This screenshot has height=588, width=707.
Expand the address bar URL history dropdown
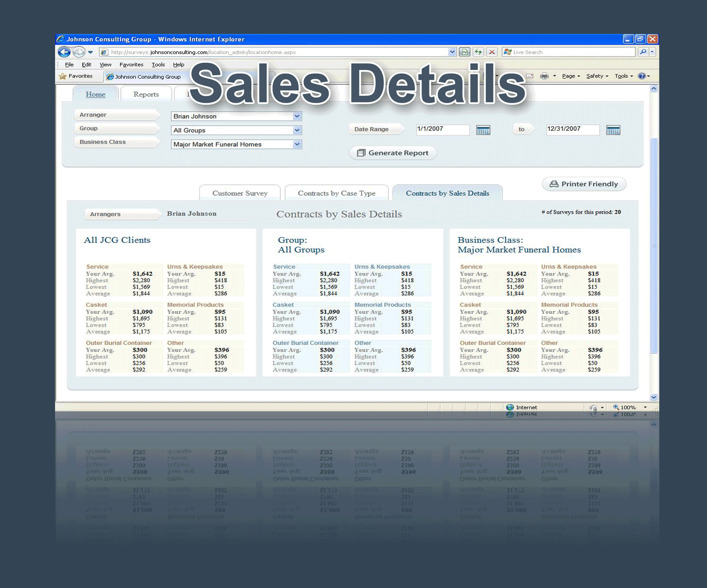[452, 52]
